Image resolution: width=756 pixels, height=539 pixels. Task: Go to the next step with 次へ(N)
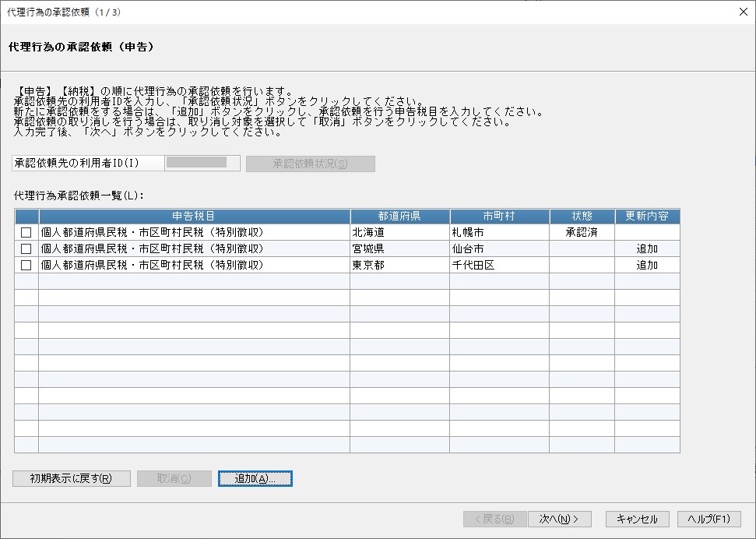click(559, 520)
